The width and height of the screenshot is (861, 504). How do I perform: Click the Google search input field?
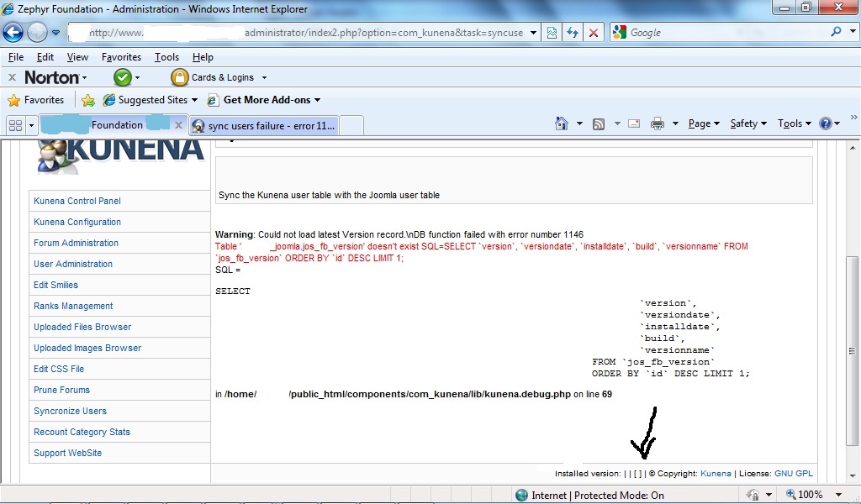pos(727,33)
